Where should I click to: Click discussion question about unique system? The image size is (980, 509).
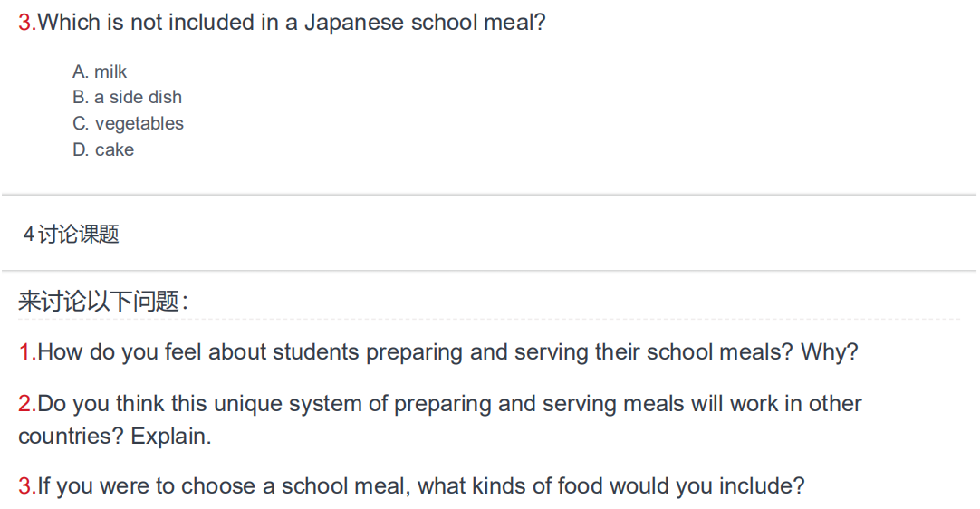point(440,419)
